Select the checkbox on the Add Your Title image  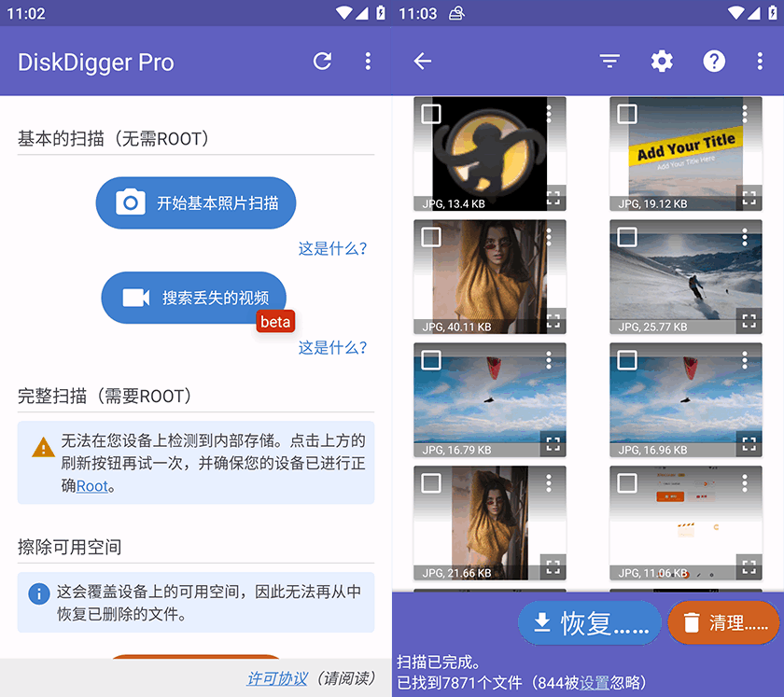point(625,112)
